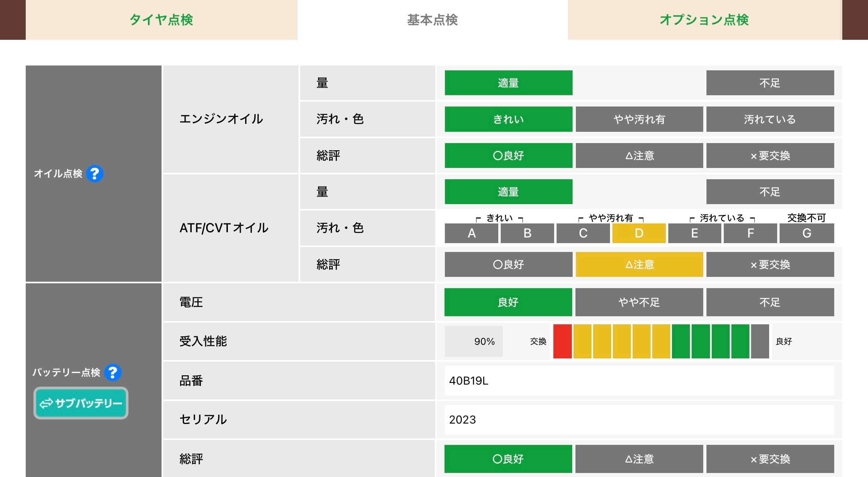Set engine oil amount to 不足

click(770, 83)
